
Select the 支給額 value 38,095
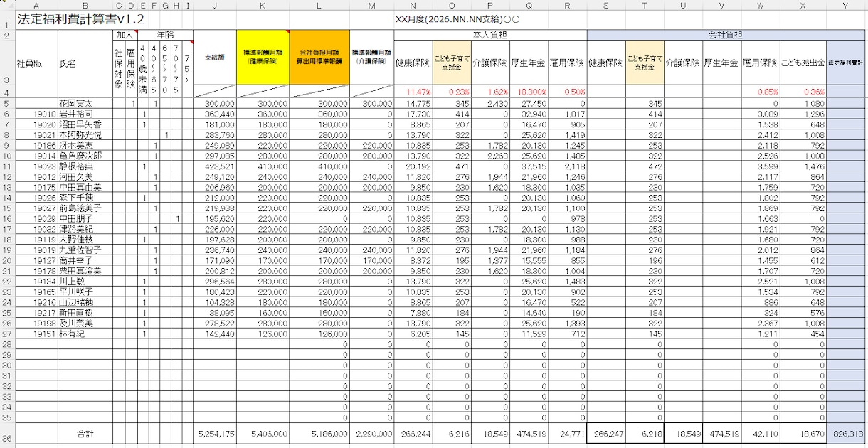(214, 312)
